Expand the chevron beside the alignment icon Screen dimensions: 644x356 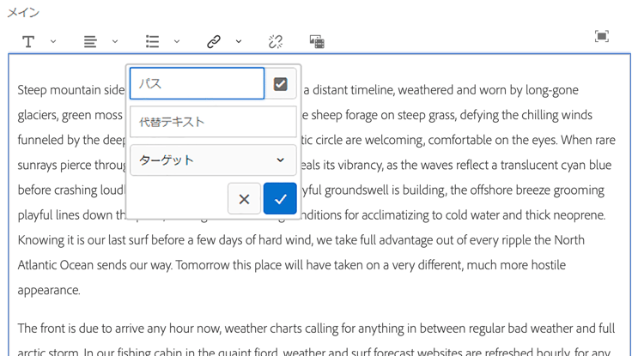point(115,41)
